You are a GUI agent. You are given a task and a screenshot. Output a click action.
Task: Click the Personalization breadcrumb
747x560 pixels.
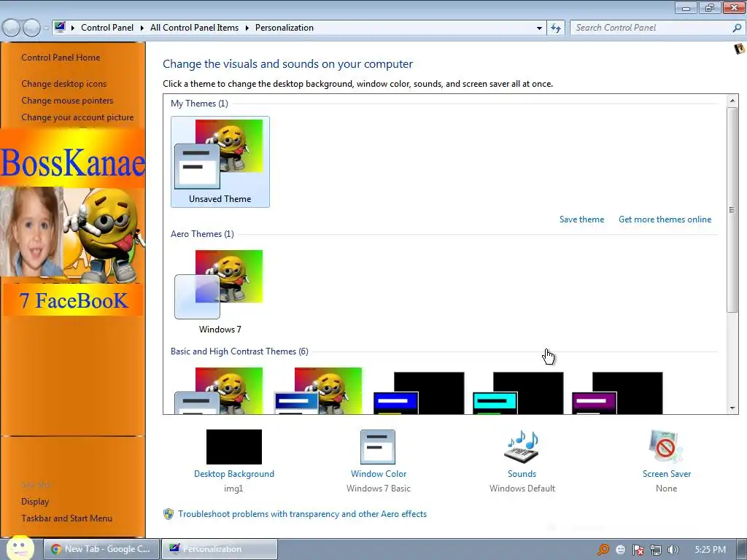285,28
